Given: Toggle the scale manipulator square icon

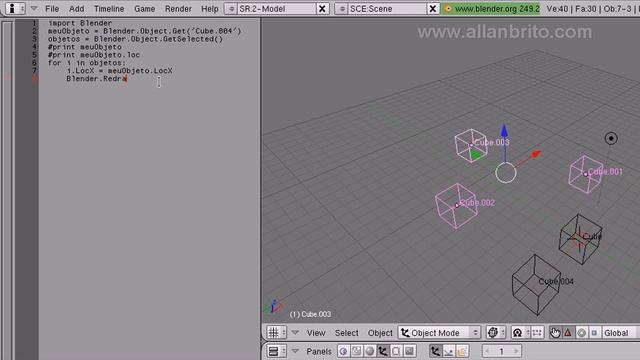Looking at the screenshot, I should [x=594, y=333].
